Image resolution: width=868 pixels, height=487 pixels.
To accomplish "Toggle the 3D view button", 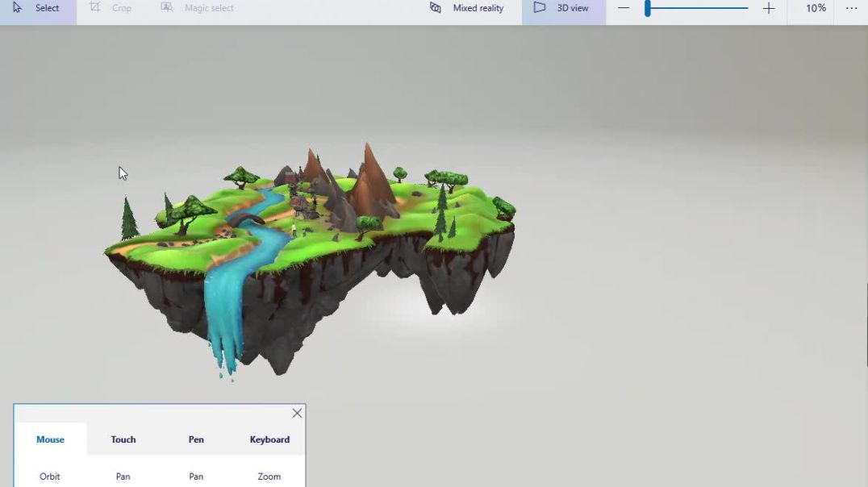I will [562, 8].
